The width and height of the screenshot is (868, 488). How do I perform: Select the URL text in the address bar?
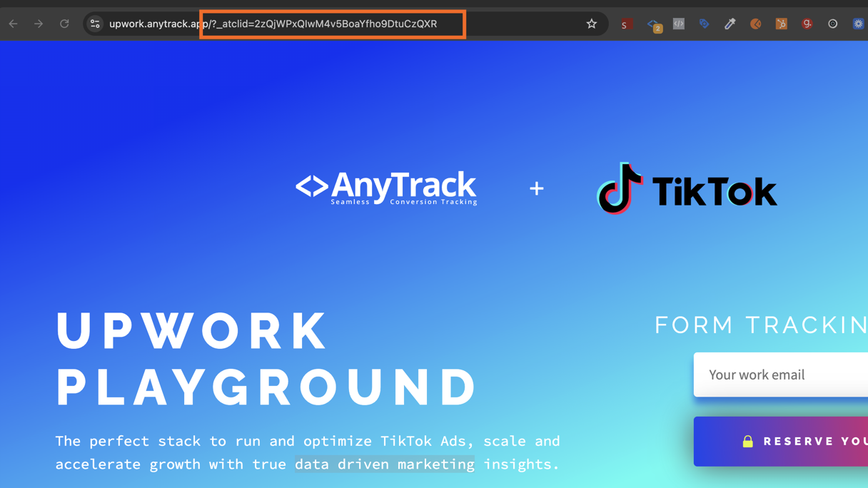tap(273, 24)
